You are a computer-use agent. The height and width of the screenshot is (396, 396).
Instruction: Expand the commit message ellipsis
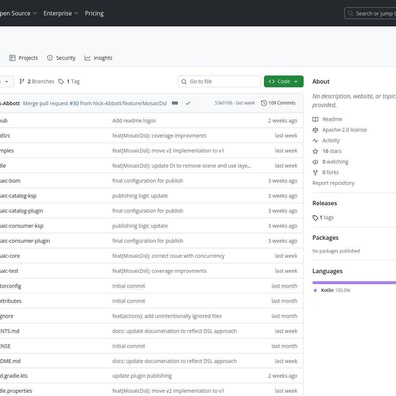(175, 103)
